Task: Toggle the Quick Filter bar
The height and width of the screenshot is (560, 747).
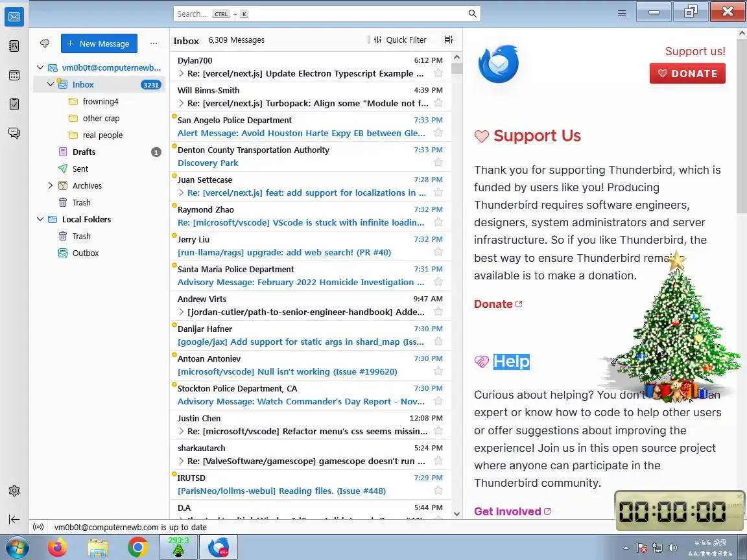Action: (399, 40)
